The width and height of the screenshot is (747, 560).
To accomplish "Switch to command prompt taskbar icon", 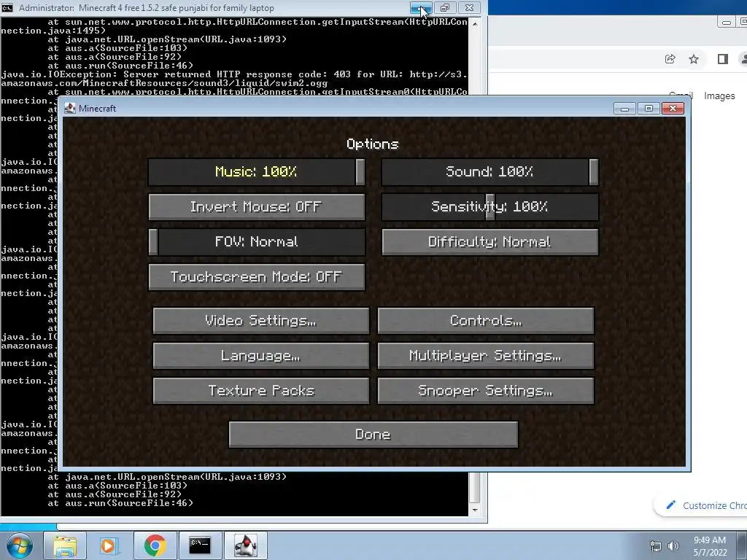I will 200,545.
